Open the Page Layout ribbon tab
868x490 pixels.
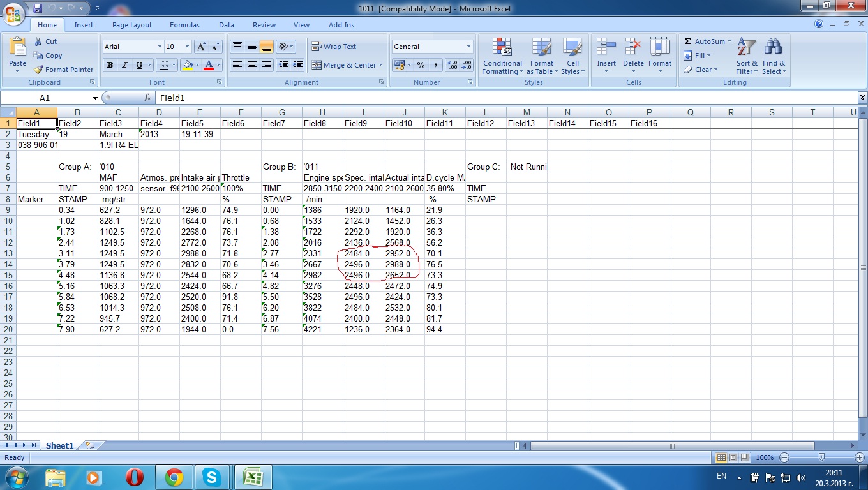132,25
